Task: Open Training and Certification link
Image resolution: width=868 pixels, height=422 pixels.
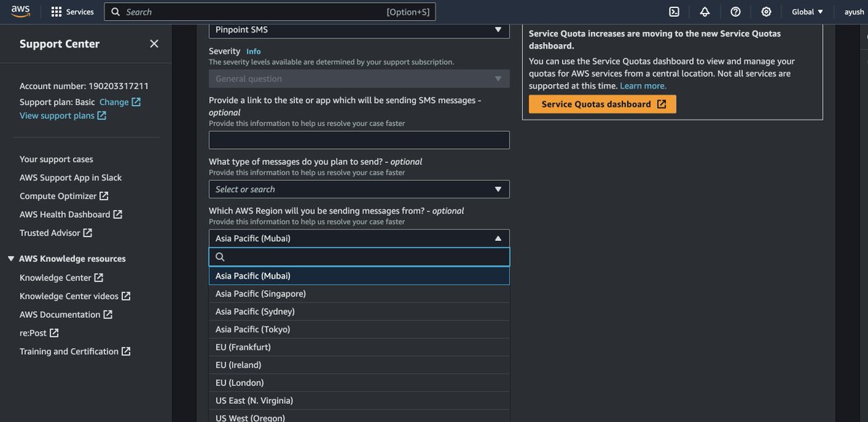Action: click(x=75, y=352)
